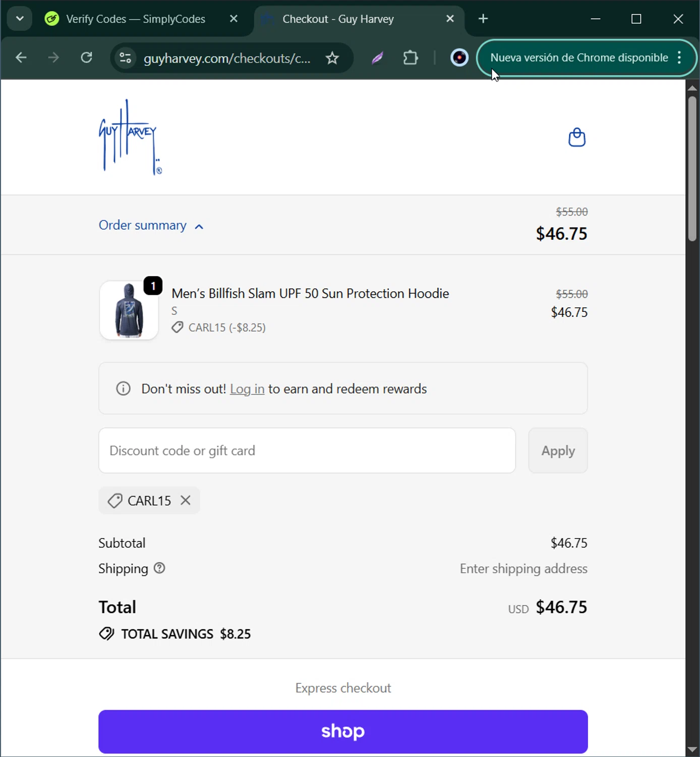Viewport: 700px width, 757px height.
Task: Click the CARL15 tag icon below discount field
Action: click(115, 501)
